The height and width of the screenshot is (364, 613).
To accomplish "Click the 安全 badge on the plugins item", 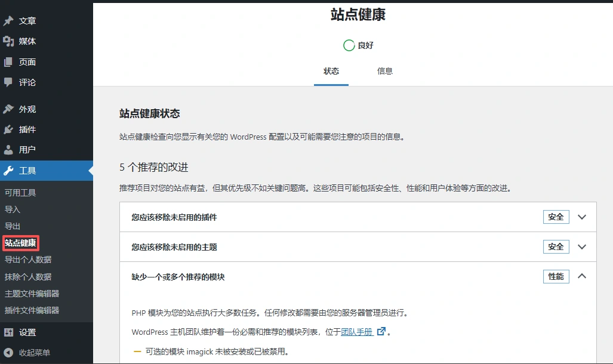I will (x=555, y=217).
